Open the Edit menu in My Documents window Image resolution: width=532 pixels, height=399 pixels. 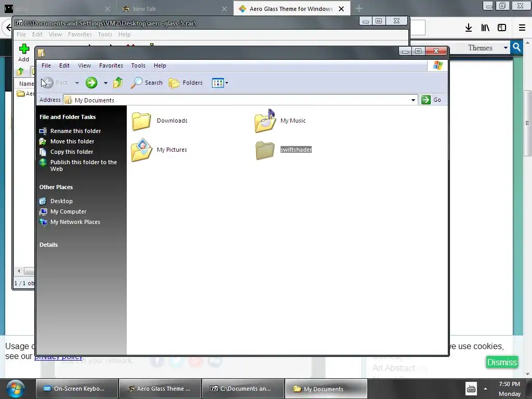click(x=64, y=65)
